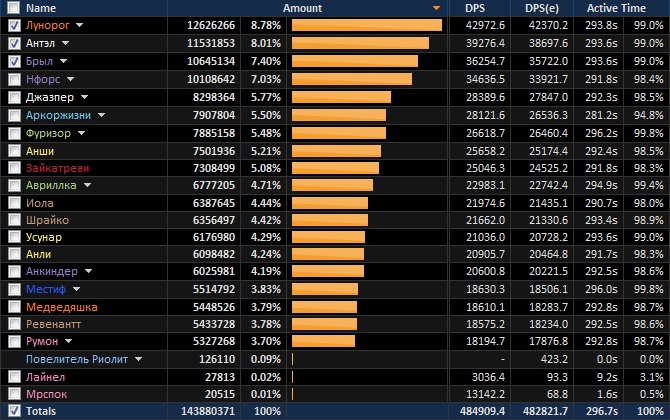Image resolution: width=670 pixels, height=420 pixels.
Task: Enable the checkbox for Зайкатреви
Action: pos(14,169)
